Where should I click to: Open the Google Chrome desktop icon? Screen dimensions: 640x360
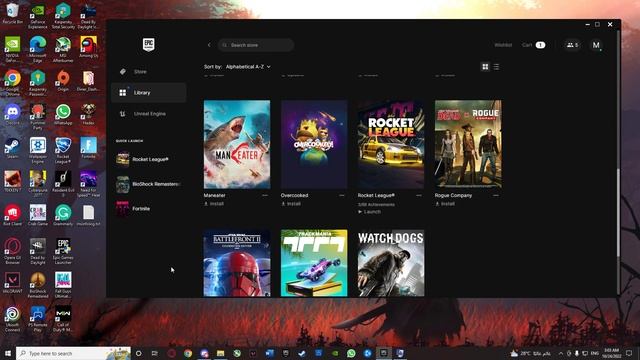pos(13,83)
